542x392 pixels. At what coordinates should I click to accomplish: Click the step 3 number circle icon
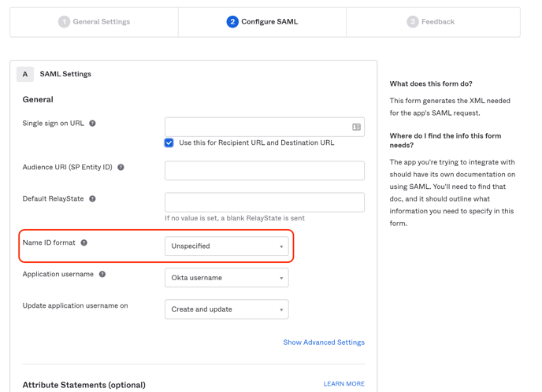pyautogui.click(x=412, y=22)
